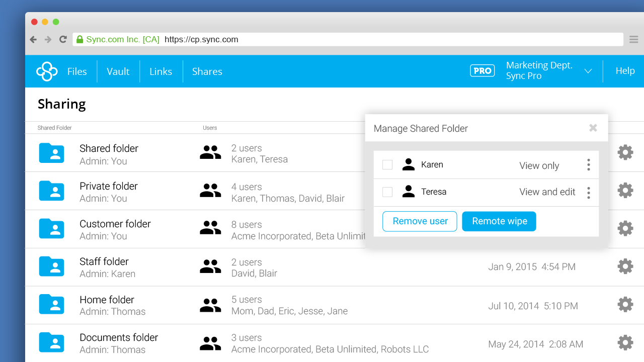Check the checkbox next to Karen
The height and width of the screenshot is (362, 644).
tap(387, 164)
